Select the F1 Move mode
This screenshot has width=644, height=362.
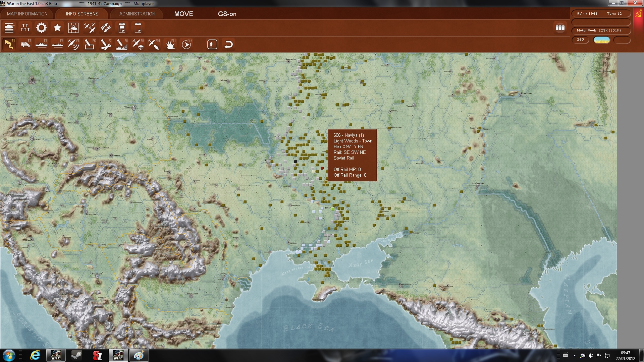coord(9,44)
